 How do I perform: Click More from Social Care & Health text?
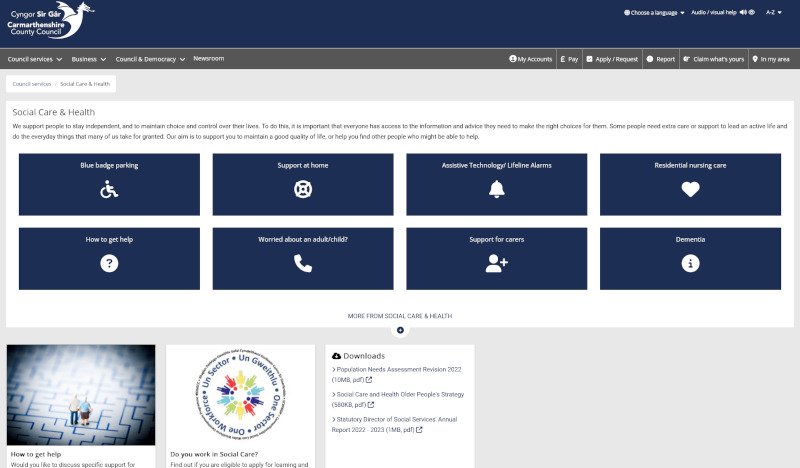(400, 316)
